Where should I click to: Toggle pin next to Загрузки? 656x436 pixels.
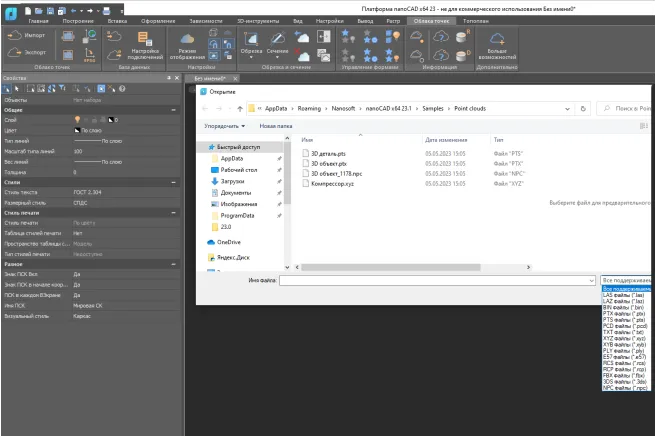click(x=279, y=181)
